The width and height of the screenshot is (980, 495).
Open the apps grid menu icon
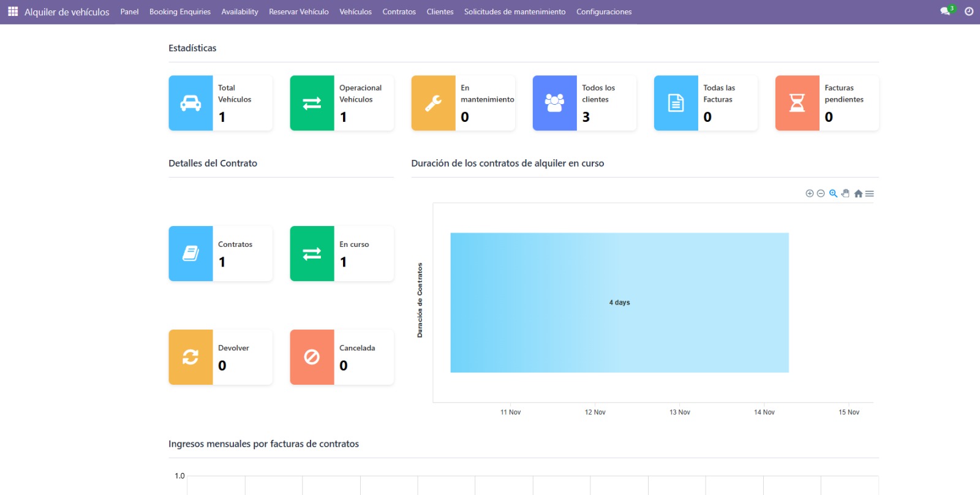[x=12, y=12]
